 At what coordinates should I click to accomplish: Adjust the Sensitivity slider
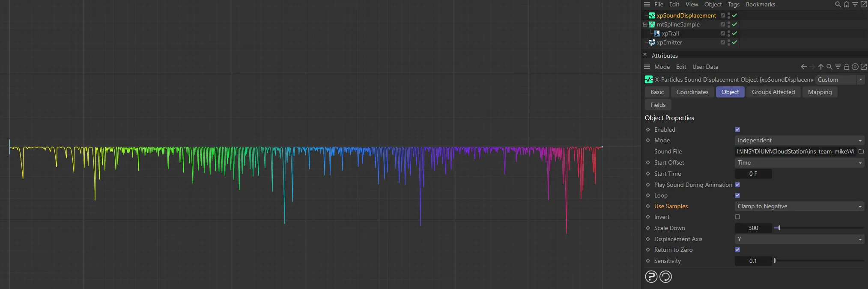[x=819, y=261]
